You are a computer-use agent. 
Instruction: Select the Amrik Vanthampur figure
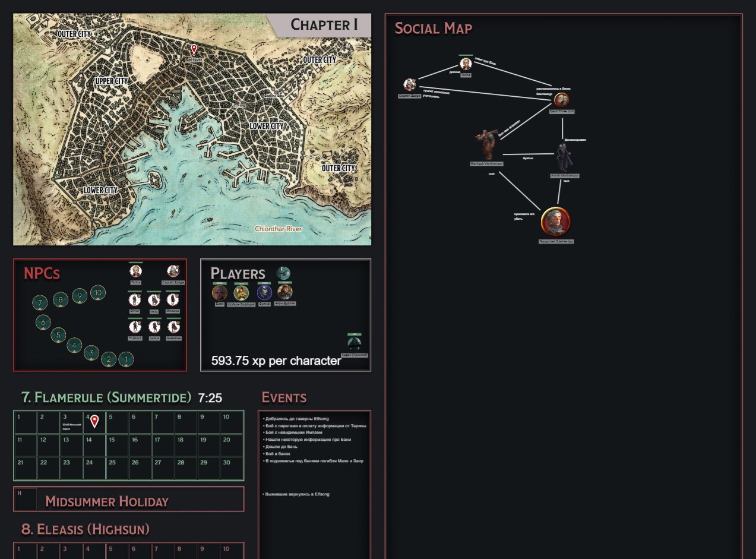(564, 157)
